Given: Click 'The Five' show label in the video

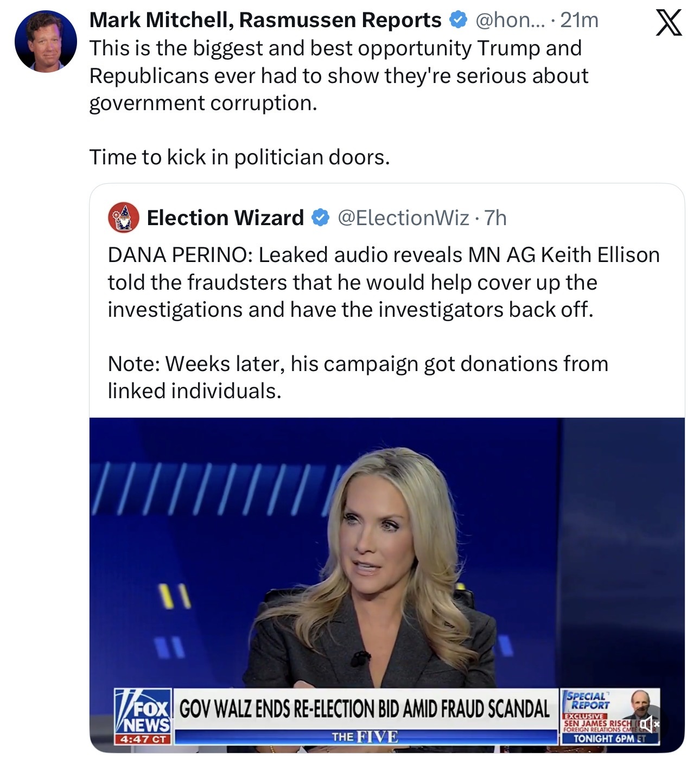Looking at the screenshot, I should [365, 737].
